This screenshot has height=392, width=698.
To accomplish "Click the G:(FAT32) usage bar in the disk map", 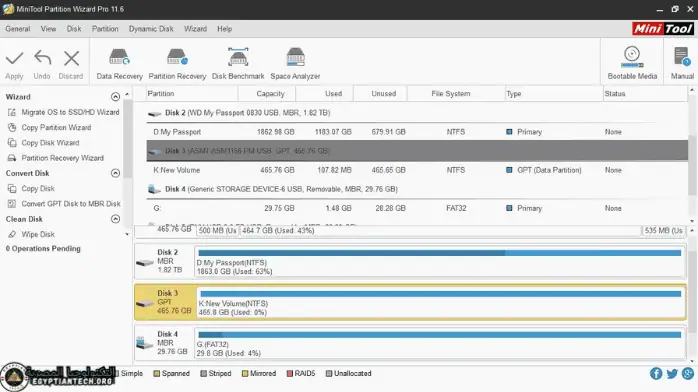I will click(440, 335).
